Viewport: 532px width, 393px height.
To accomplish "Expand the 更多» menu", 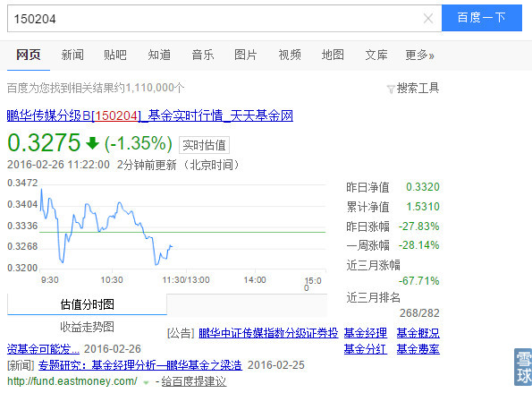I will pyautogui.click(x=419, y=55).
